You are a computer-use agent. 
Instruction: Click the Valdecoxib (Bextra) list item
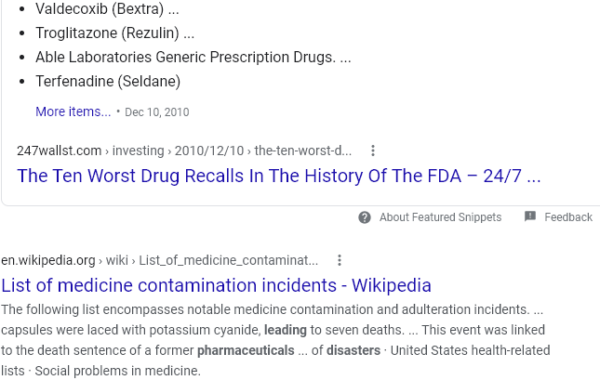point(107,9)
